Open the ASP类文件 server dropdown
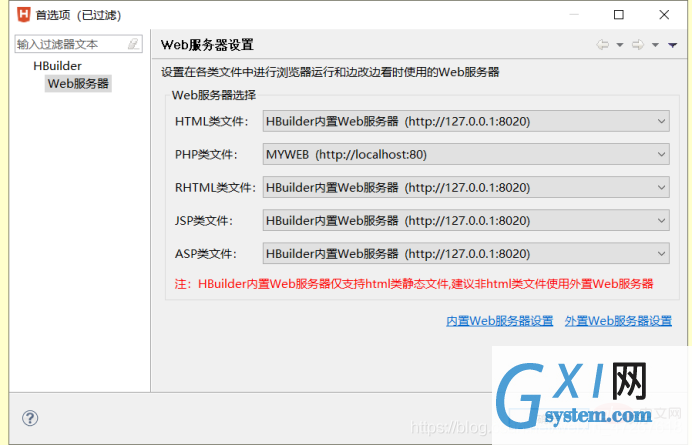 pos(466,254)
